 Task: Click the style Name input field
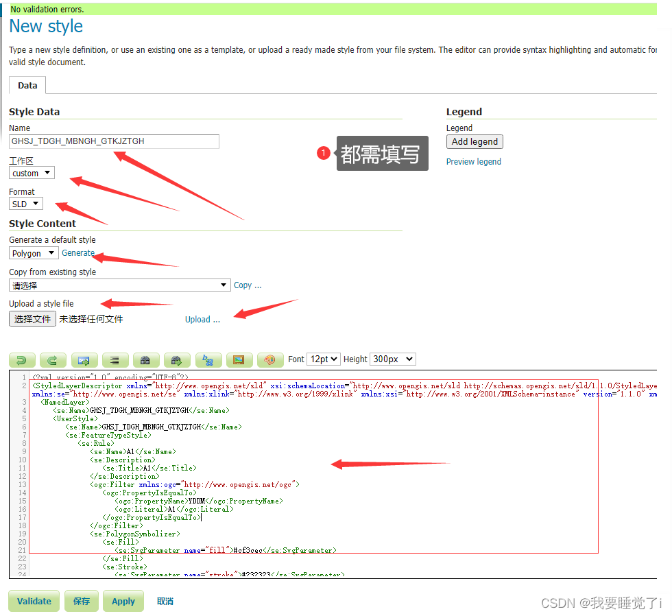click(x=114, y=141)
